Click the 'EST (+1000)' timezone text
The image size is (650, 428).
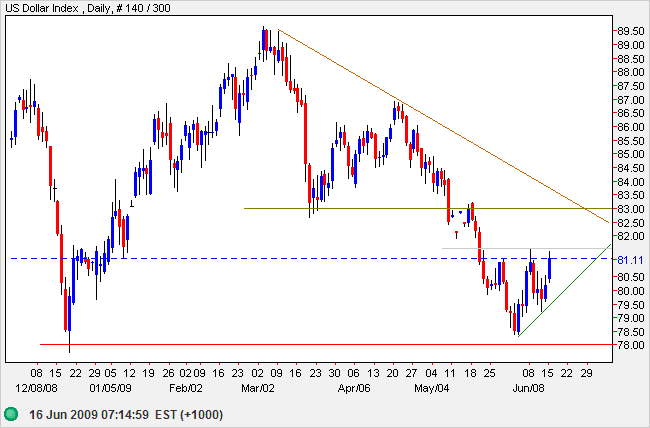pyautogui.click(x=189, y=414)
